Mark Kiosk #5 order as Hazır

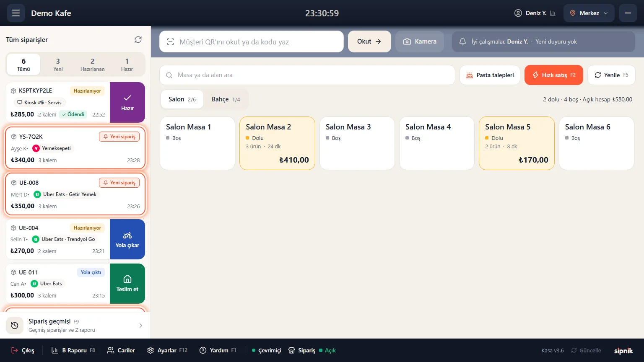(127, 102)
